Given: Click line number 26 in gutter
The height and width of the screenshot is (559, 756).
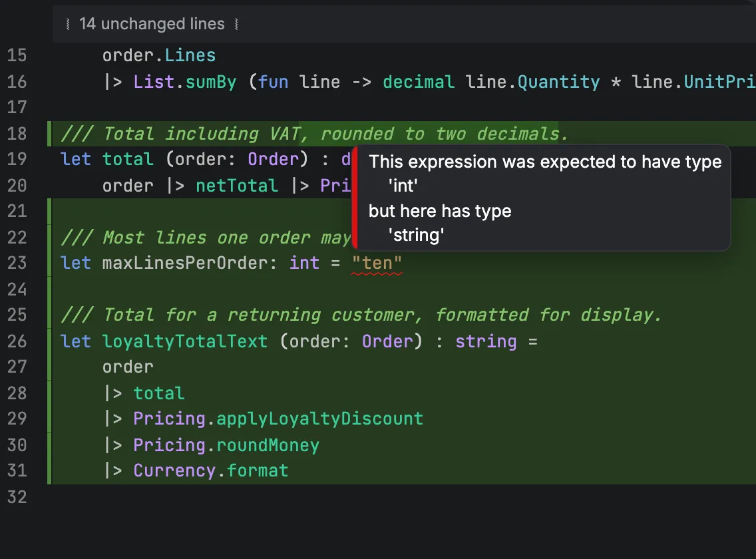Looking at the screenshot, I should click(x=17, y=341).
